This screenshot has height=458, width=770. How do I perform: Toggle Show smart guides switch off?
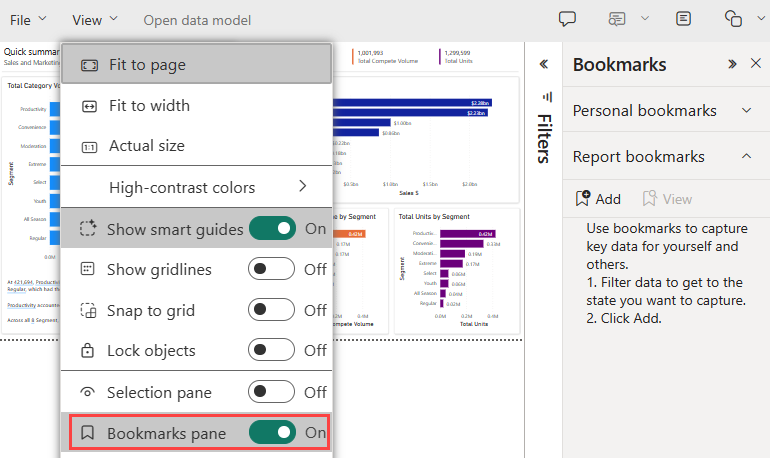coord(272,228)
